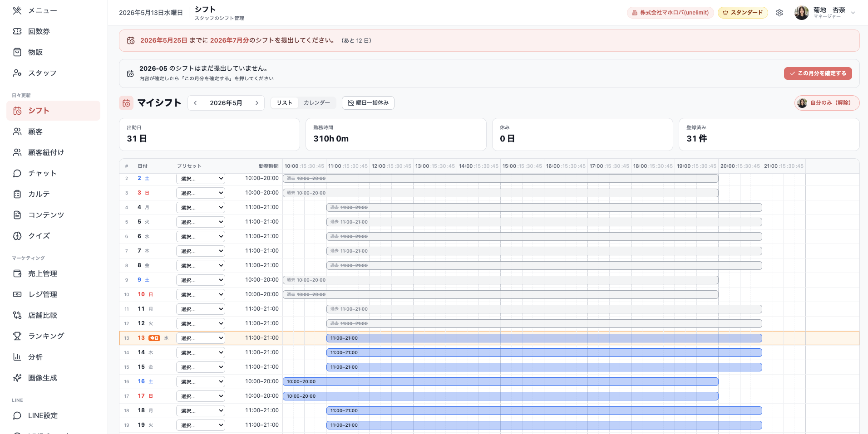Click 日付 column header
Screen dimensions: 868x434
143,166
